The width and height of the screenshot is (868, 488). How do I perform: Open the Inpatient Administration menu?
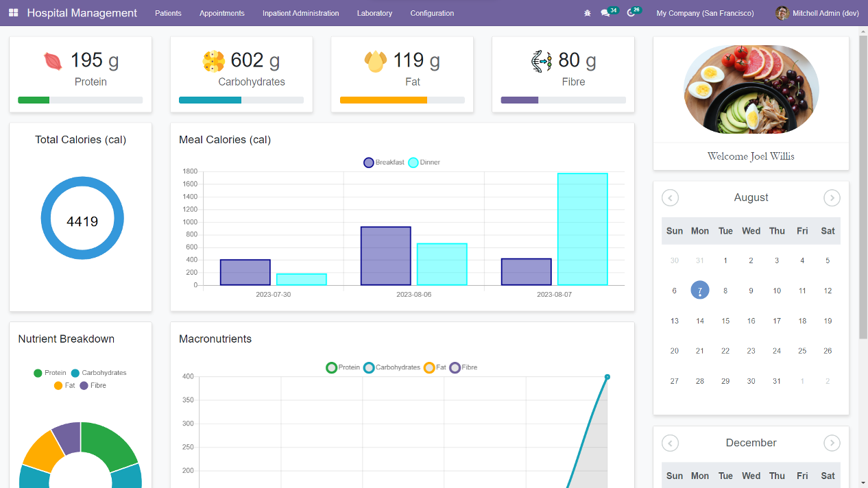coord(301,13)
